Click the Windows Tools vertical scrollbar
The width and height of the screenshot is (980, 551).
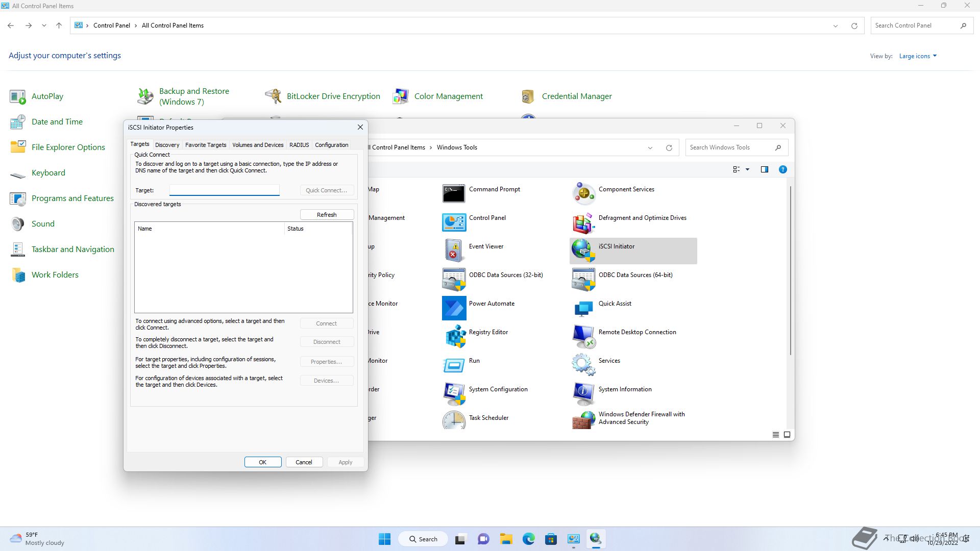click(x=791, y=270)
